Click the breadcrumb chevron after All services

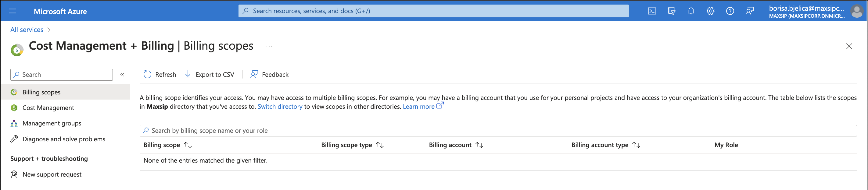49,30
